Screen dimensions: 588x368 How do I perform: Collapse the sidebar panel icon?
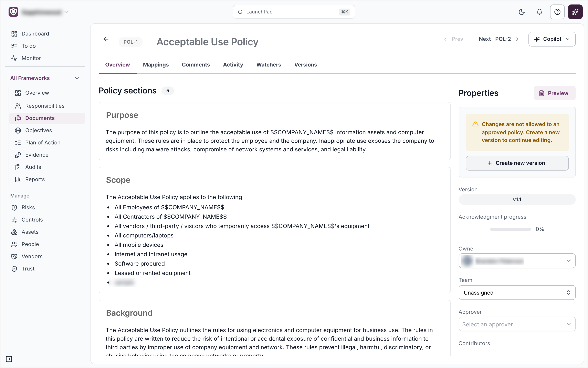click(9, 359)
